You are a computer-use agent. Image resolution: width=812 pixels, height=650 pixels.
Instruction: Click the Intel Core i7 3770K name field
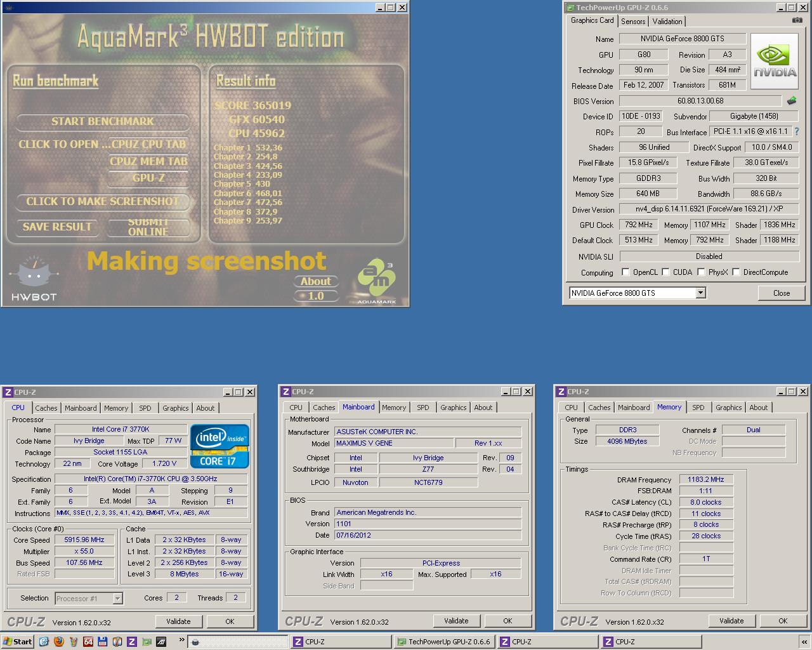coord(121,429)
